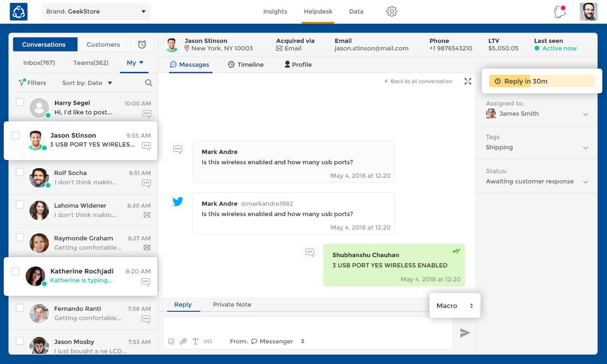
Task: Click the attachment paperclip icon
Action: point(184,341)
